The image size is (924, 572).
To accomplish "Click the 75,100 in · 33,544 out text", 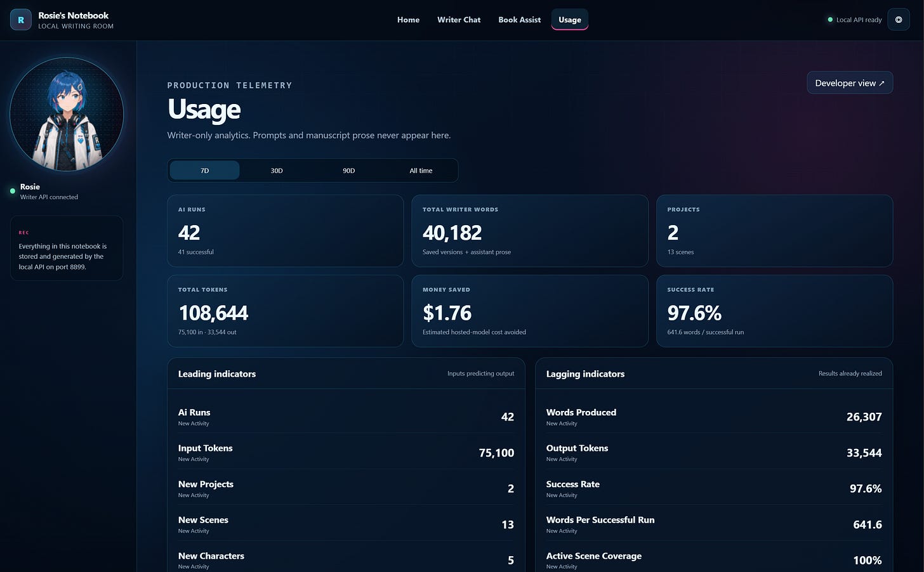I will point(208,332).
